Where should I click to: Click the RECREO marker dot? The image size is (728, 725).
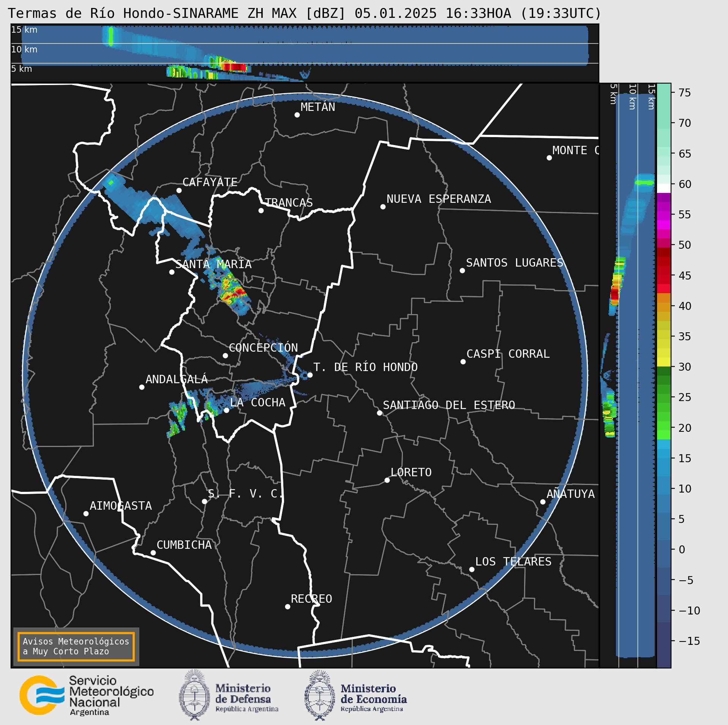click(287, 607)
